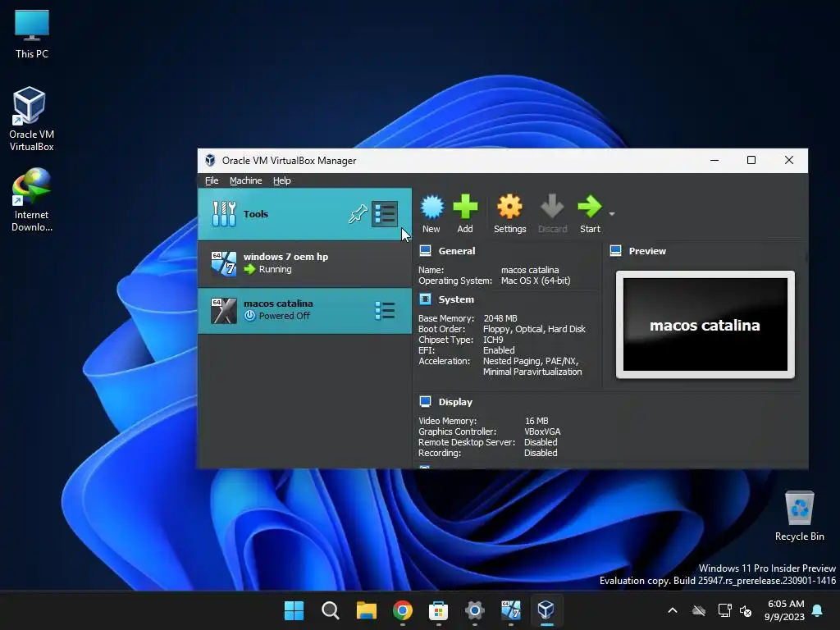Viewport: 840px width, 630px height.
Task: Open Internet Download Manager desktop shortcut
Action: pyautogui.click(x=32, y=200)
